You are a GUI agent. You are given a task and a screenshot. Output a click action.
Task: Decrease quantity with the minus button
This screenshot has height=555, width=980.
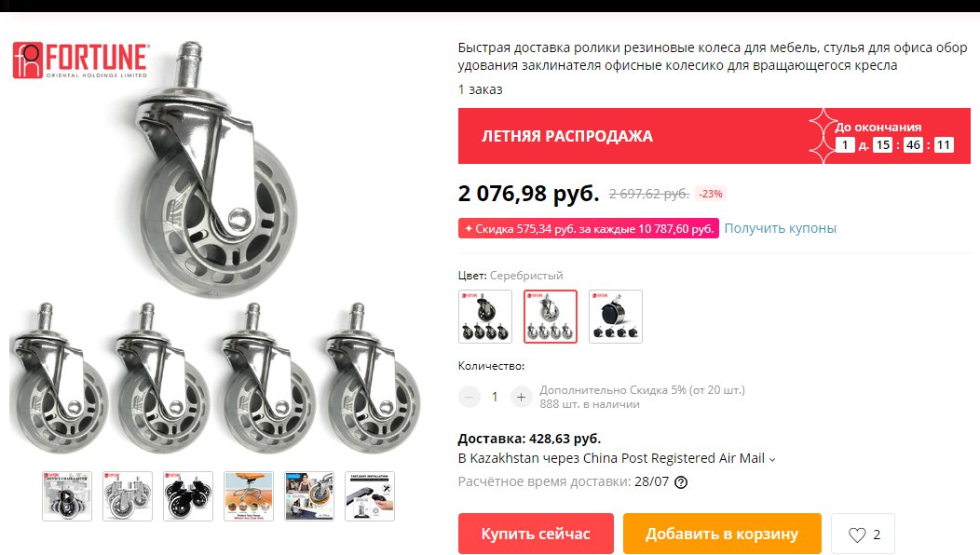click(470, 397)
